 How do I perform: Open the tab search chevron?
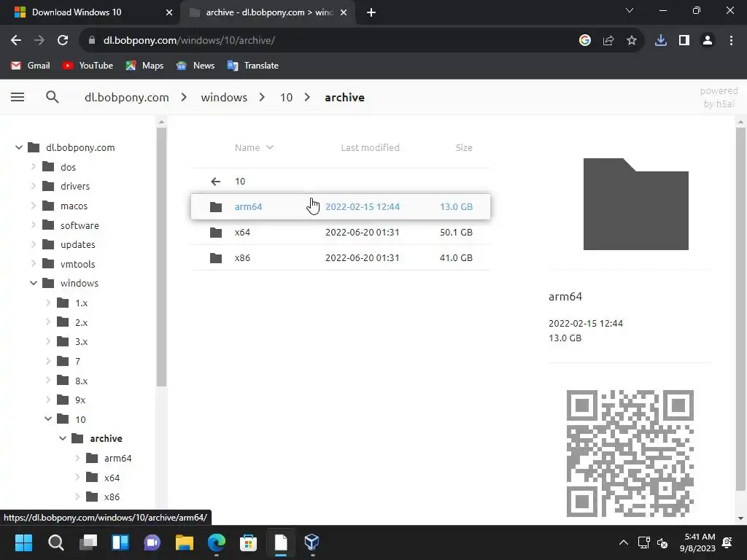click(630, 10)
